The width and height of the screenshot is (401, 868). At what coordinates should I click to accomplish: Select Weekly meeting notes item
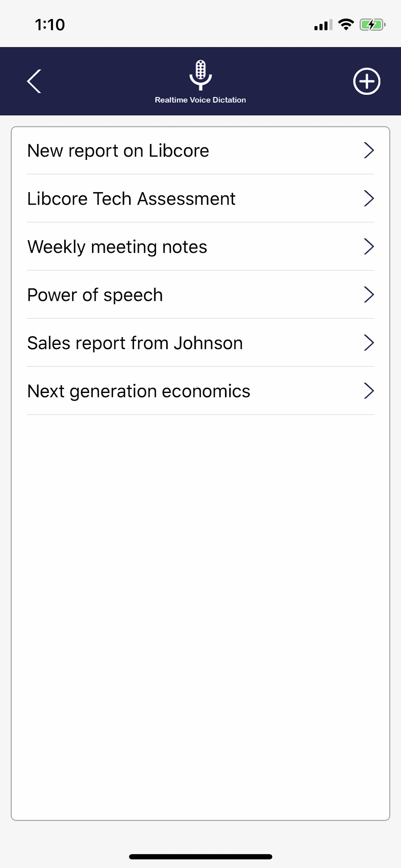(200, 247)
